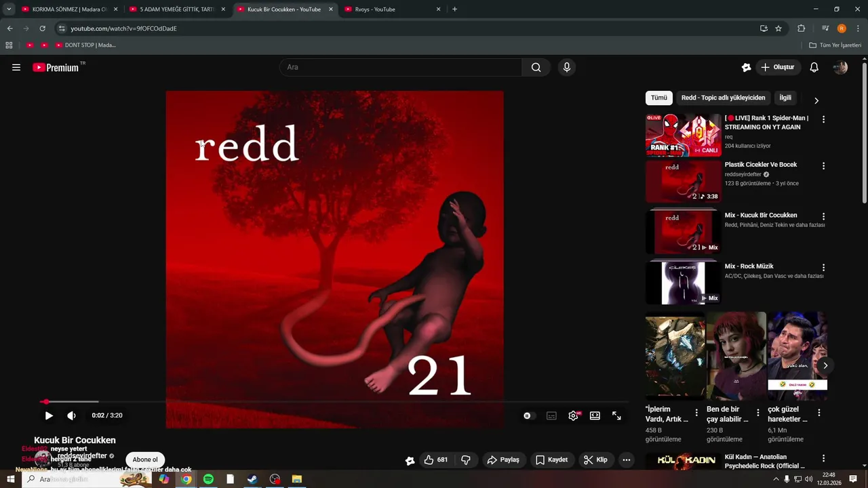Click the sparkle Ask icon beside Oluştur
The image size is (868, 488).
pos(746,67)
